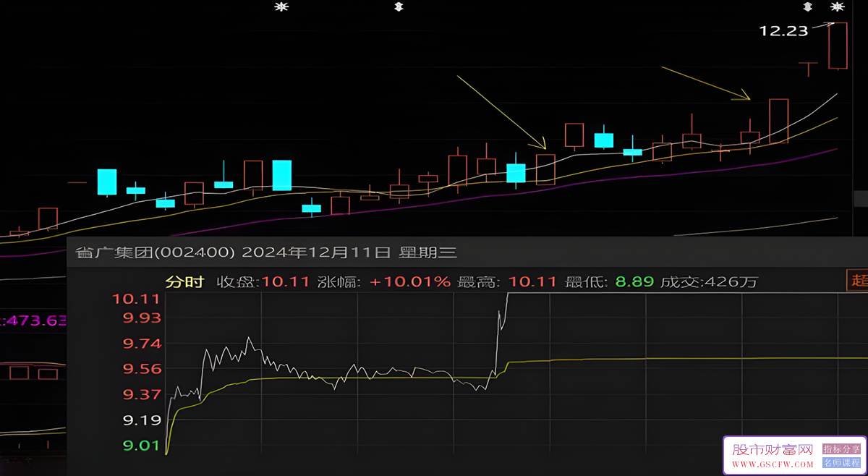
Task: Click the star event marker above the 12.23 candle
Action: pos(837,7)
